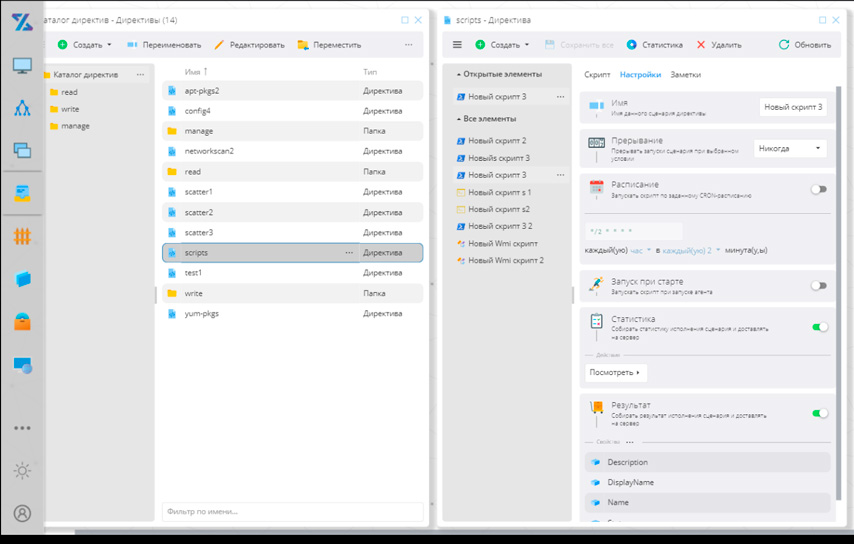This screenshot has height=544, width=854.
Task: Open the monitor icon in the left sidebar
Action: coord(22,66)
